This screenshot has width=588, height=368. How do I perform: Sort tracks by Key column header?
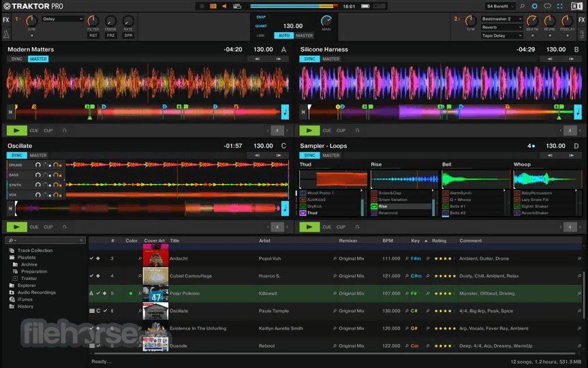(x=415, y=241)
